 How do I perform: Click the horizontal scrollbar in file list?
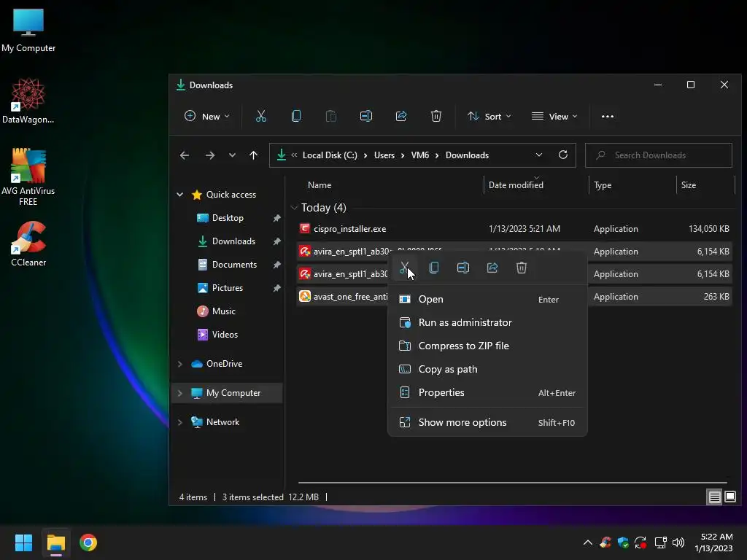(513, 483)
